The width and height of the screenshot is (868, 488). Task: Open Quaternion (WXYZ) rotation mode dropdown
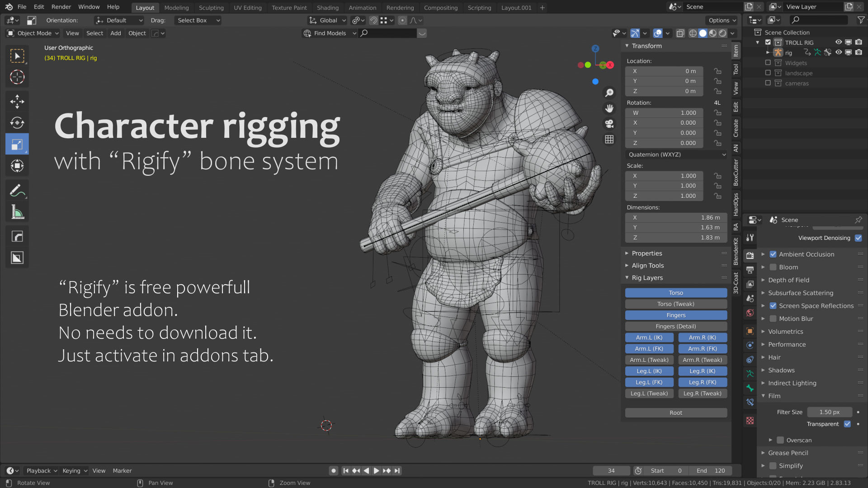(677, 155)
